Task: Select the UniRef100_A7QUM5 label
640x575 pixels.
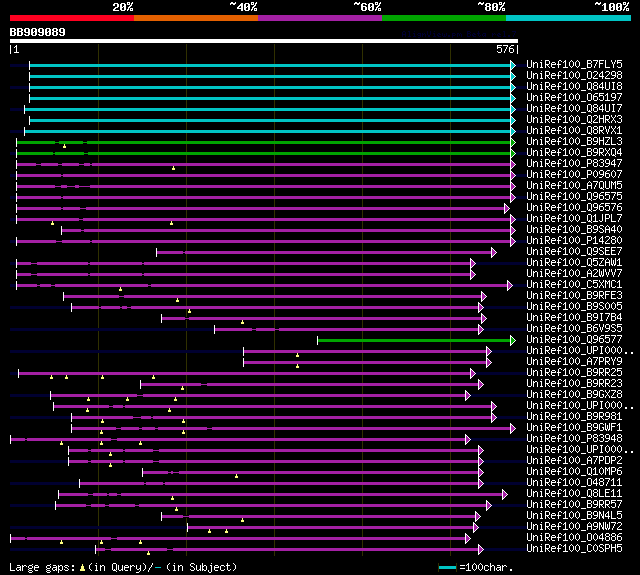Action: point(574,186)
